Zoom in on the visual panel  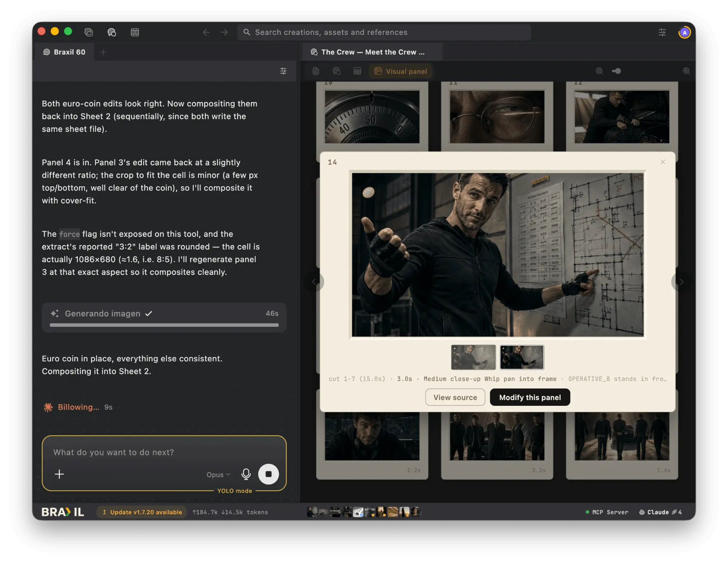pyautogui.click(x=686, y=71)
